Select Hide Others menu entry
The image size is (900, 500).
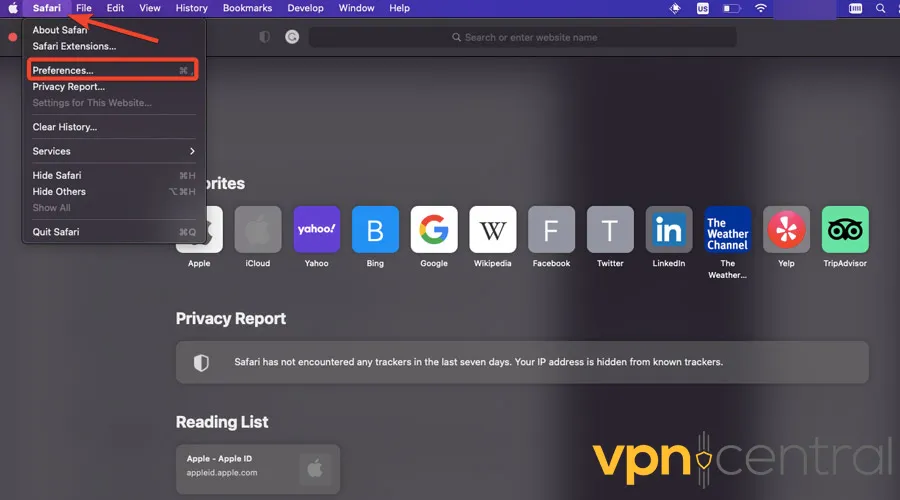click(x=112, y=191)
